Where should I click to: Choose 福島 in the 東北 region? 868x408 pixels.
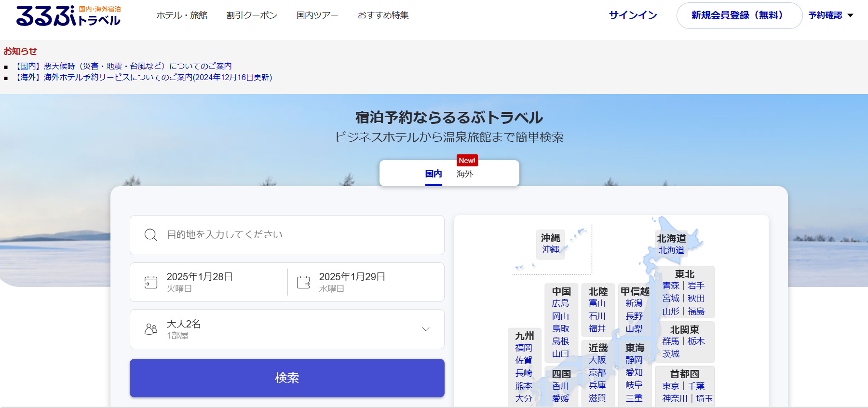coord(696,312)
